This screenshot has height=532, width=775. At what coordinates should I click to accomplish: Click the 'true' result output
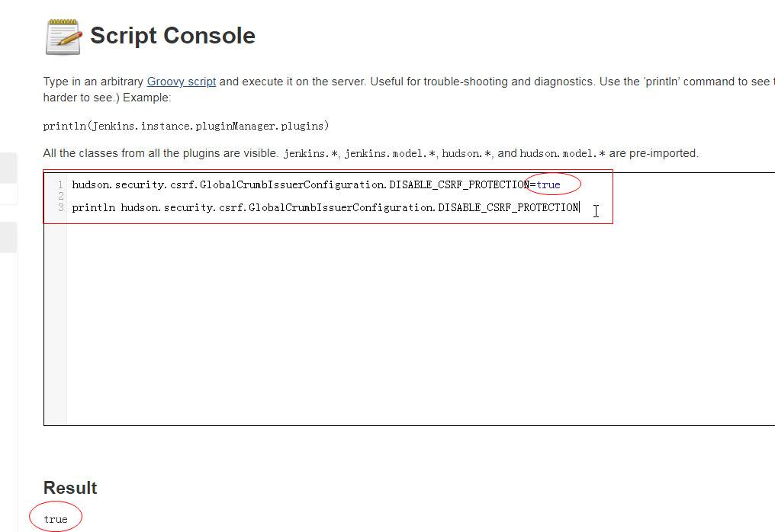(56, 519)
